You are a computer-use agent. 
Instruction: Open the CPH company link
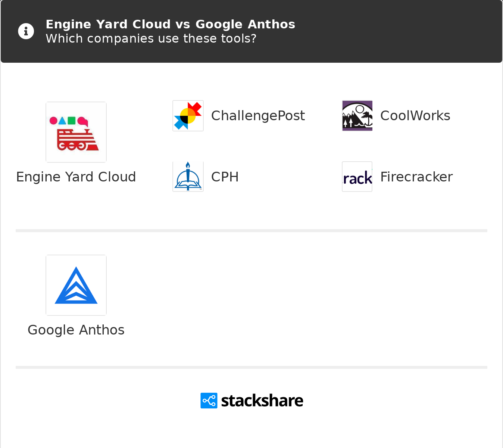(225, 177)
